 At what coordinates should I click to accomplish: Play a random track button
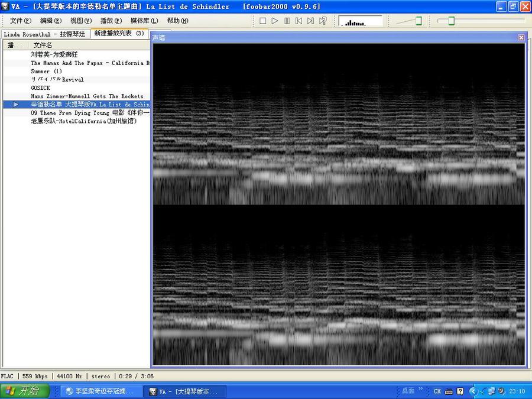pos(323,21)
